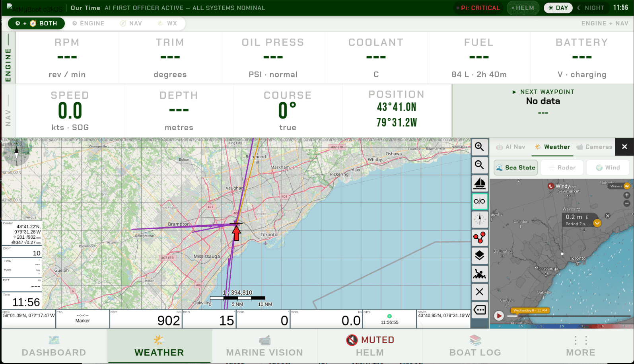
Task: Switch display to NIGHT mode
Action: 591,8
